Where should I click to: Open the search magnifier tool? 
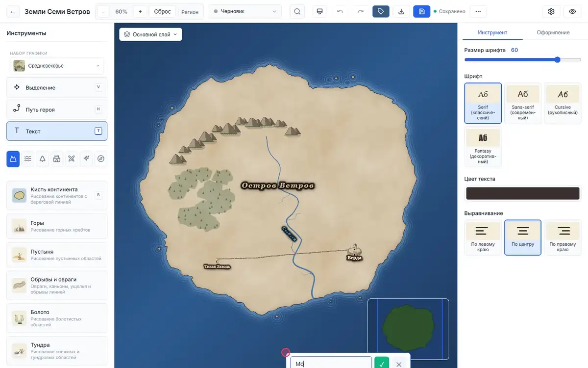click(297, 11)
